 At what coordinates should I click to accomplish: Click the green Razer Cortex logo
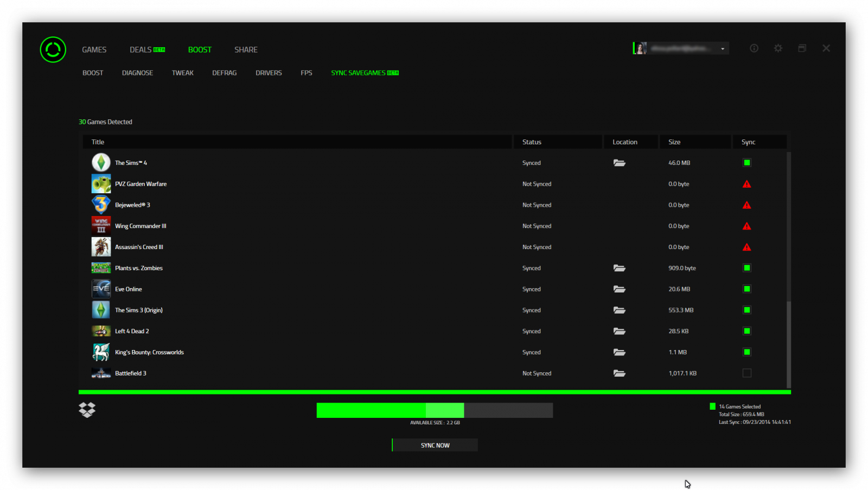[x=53, y=49]
